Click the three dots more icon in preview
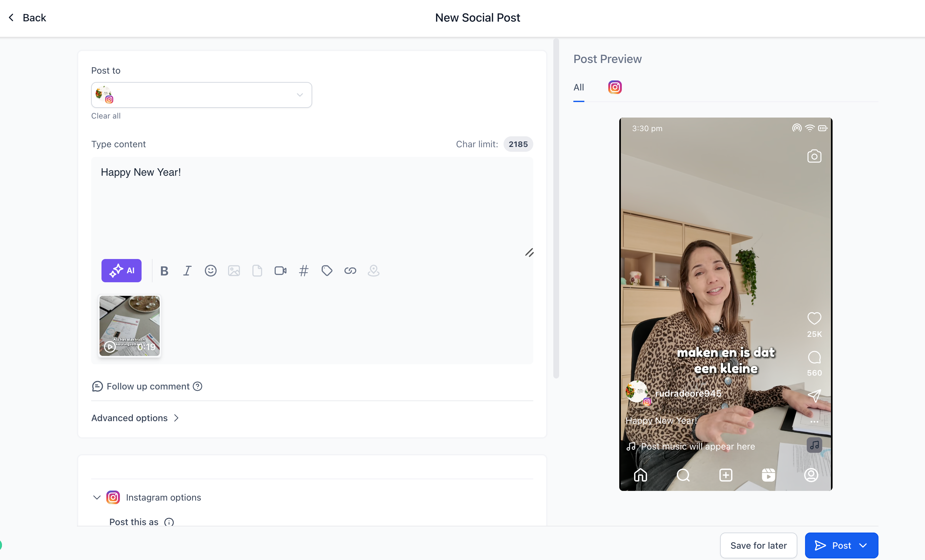The width and height of the screenshot is (925, 560). (814, 421)
